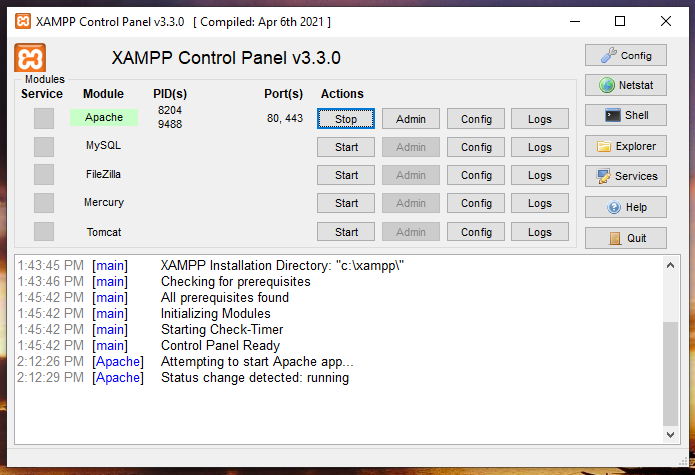695x475 pixels.
Task: Click the log scrollbar down arrow
Action: click(x=670, y=435)
